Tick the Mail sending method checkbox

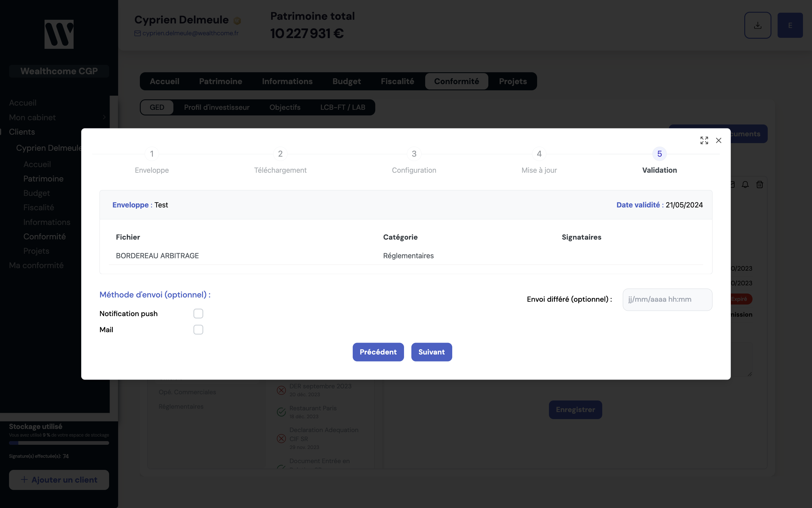pyautogui.click(x=198, y=330)
